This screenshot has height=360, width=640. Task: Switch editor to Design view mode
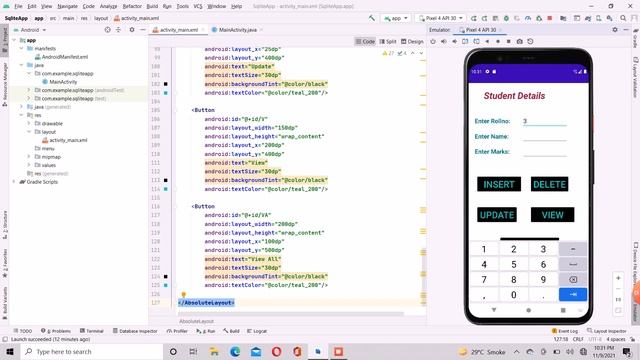412,41
